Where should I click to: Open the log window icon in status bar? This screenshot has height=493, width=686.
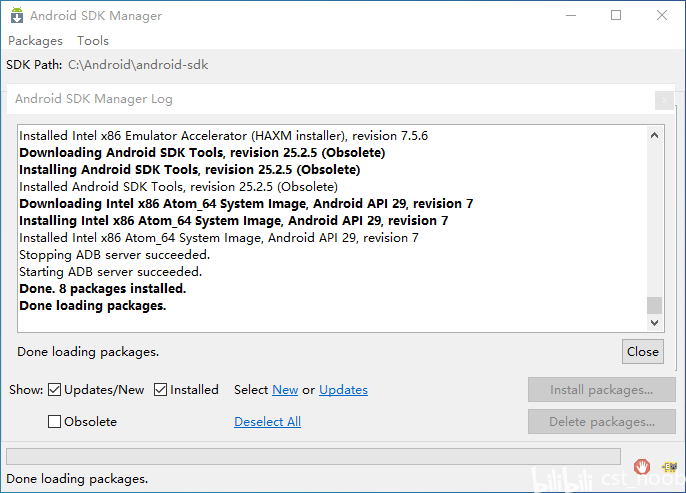(669, 466)
